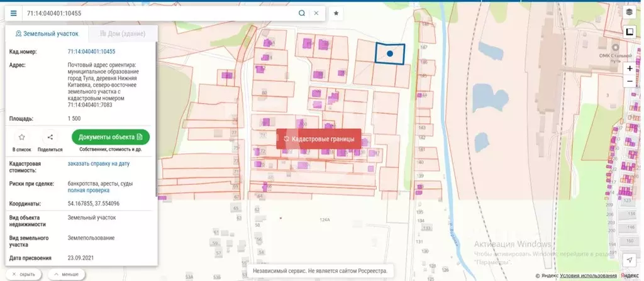Click банкротства, аресты, суды text

pos(100,184)
